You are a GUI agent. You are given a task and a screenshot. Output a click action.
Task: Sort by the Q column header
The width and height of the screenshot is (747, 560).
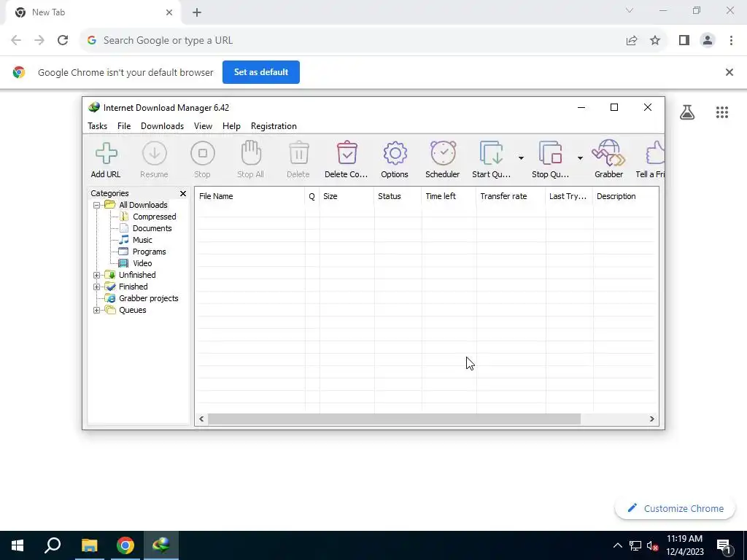click(312, 196)
